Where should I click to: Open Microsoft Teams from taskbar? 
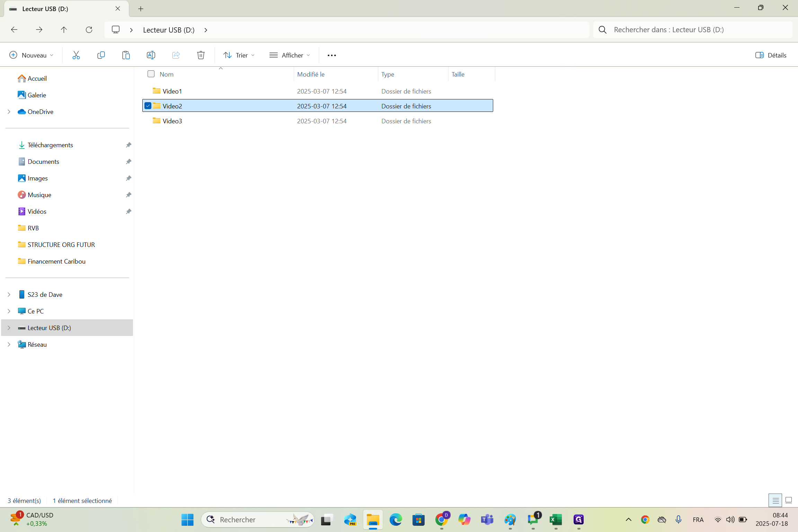tap(487, 520)
